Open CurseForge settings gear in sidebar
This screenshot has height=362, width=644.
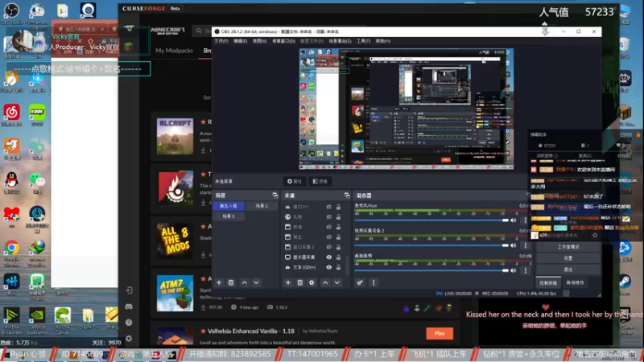129,339
